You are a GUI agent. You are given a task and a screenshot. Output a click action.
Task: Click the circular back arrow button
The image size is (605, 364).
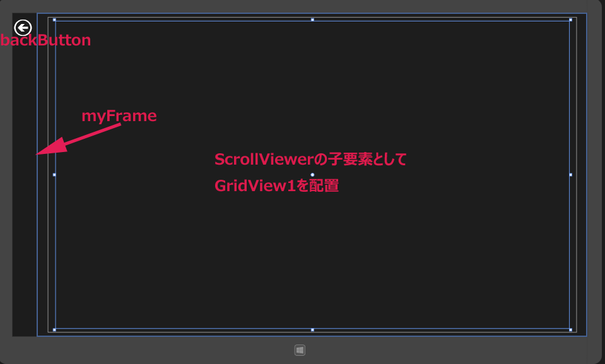(x=23, y=28)
